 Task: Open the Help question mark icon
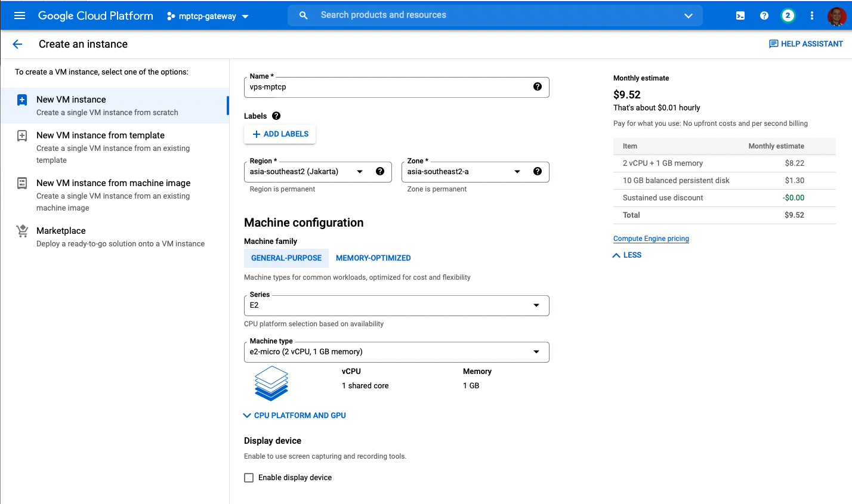[x=764, y=16]
